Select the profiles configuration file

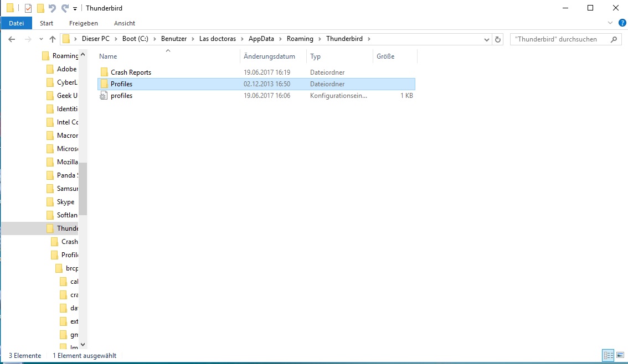(121, 96)
